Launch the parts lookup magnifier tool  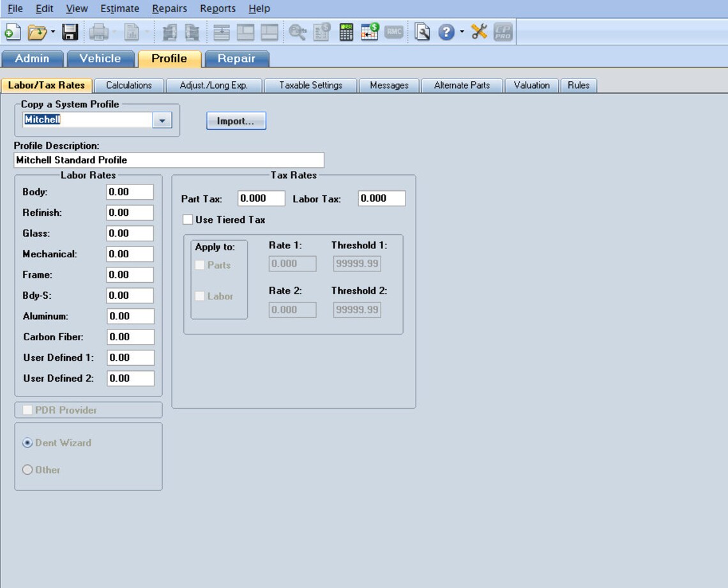click(x=296, y=32)
